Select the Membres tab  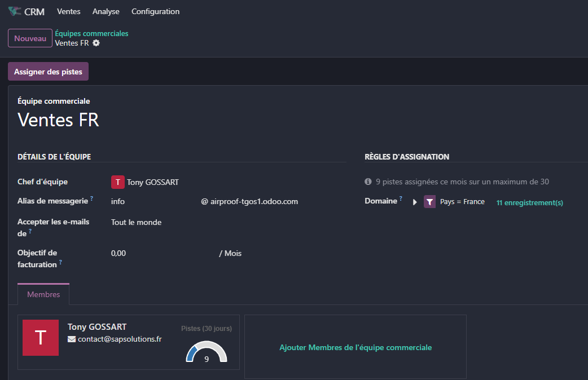click(x=43, y=294)
